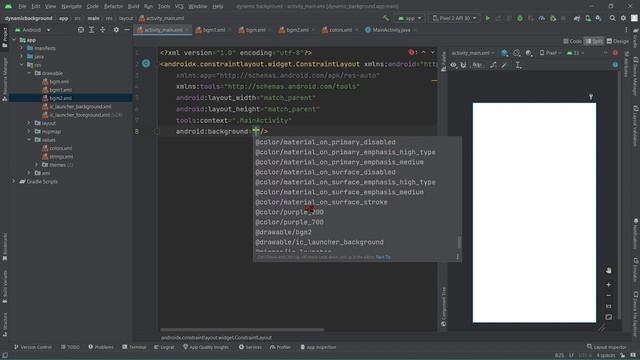Screen dimensions: 640x360
Task: Click the Sync Project with Gradle icon
Action: point(577,18)
